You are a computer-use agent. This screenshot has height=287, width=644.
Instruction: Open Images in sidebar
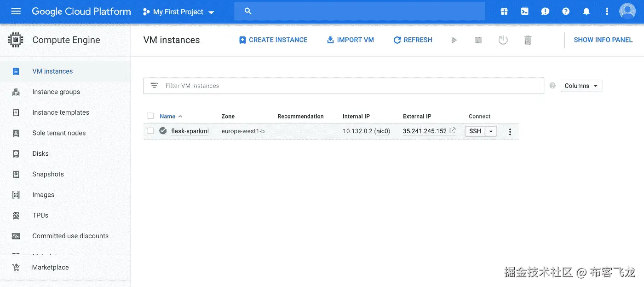click(x=65, y=195)
